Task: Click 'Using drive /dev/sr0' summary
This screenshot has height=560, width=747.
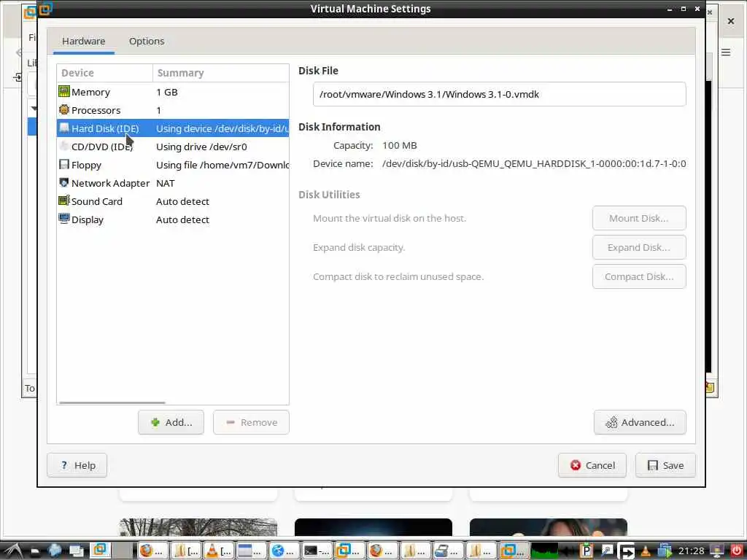Action: 201,147
